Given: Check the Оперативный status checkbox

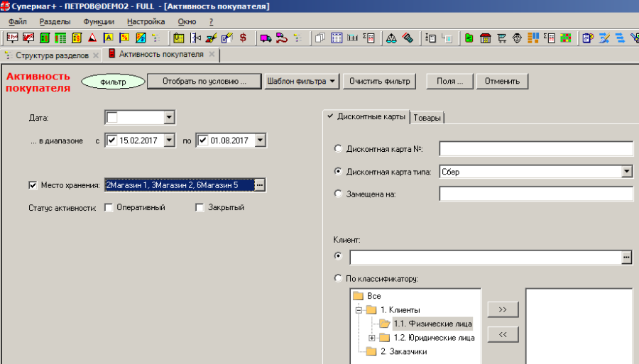Looking at the screenshot, I should (109, 208).
